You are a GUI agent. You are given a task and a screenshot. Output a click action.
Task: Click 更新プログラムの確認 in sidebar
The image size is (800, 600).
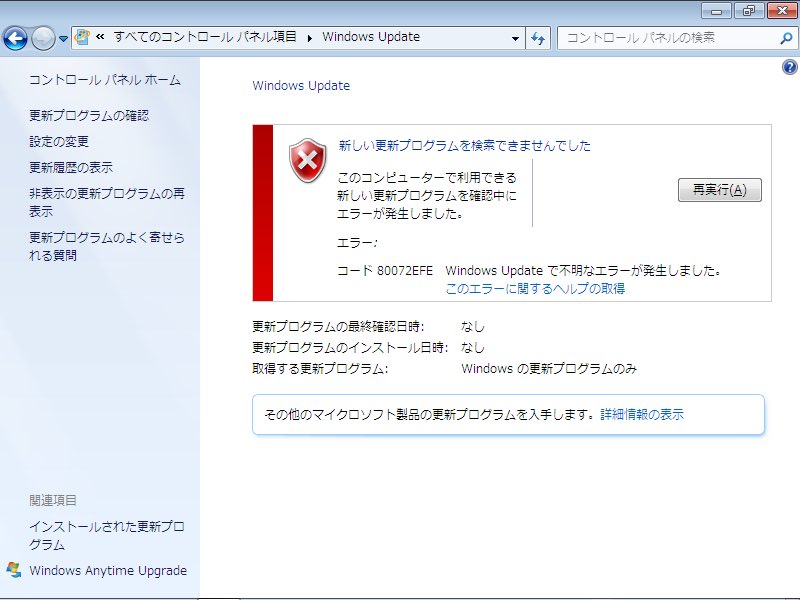click(89, 116)
